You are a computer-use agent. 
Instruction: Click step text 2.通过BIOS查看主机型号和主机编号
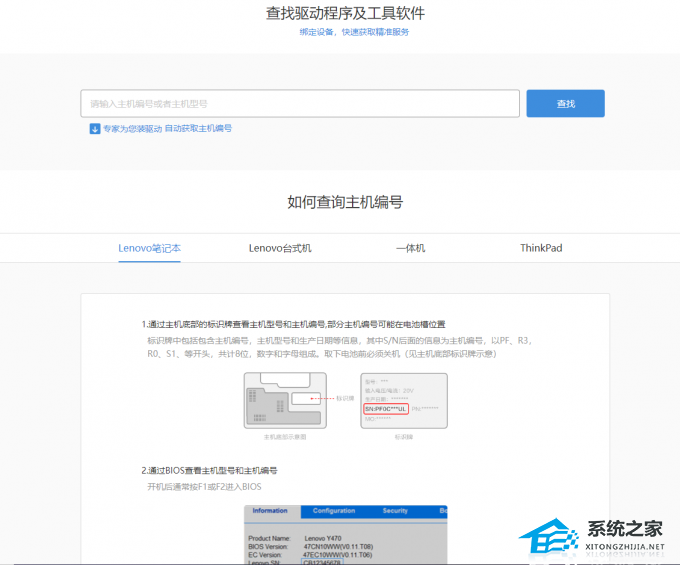point(209,470)
